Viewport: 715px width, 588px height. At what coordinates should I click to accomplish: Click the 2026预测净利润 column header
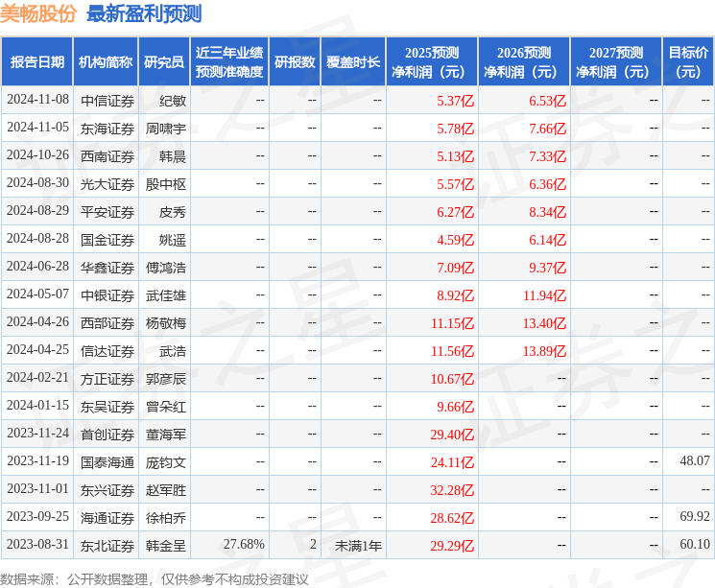[x=524, y=61]
